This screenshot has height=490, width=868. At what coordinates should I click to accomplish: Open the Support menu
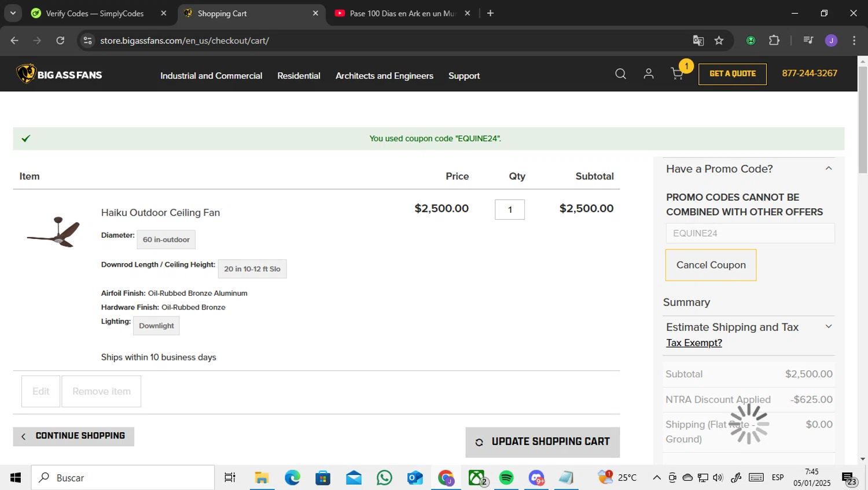point(464,76)
